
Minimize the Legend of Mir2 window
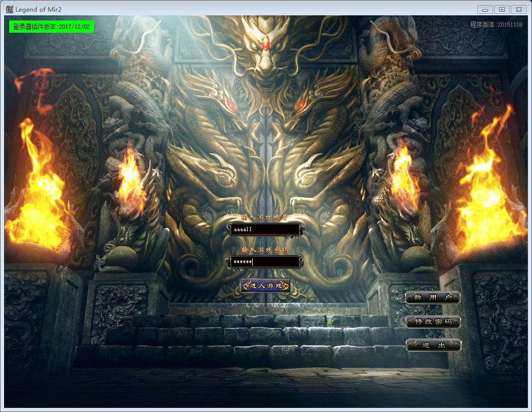(x=485, y=10)
